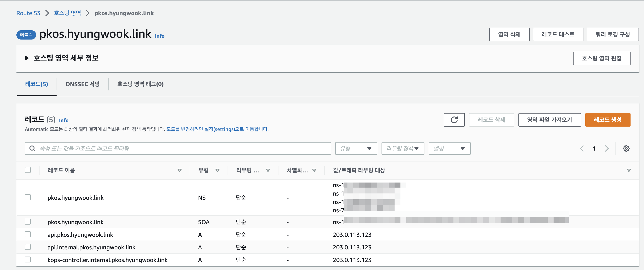Select all records header checkbox
644x270 pixels.
pos(28,170)
